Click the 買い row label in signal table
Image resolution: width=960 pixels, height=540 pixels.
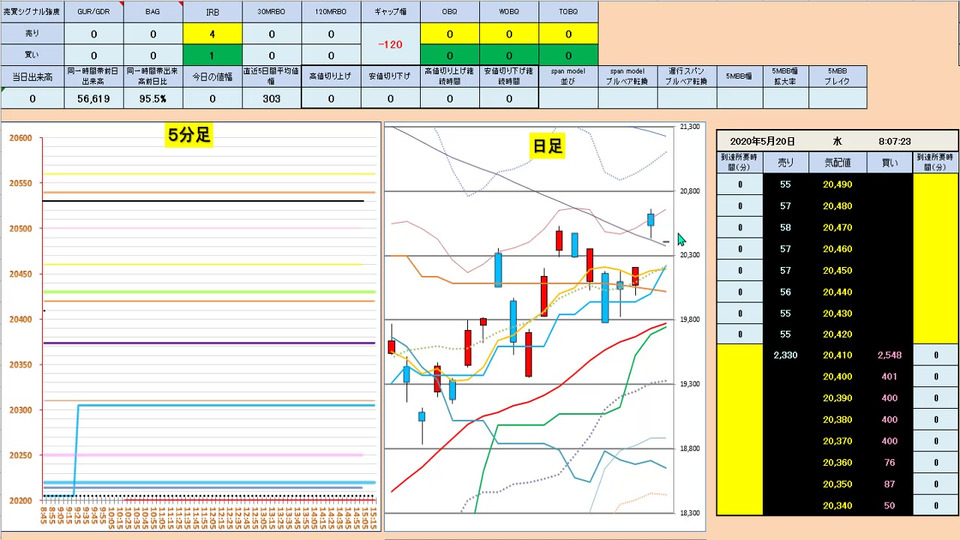tap(32, 54)
